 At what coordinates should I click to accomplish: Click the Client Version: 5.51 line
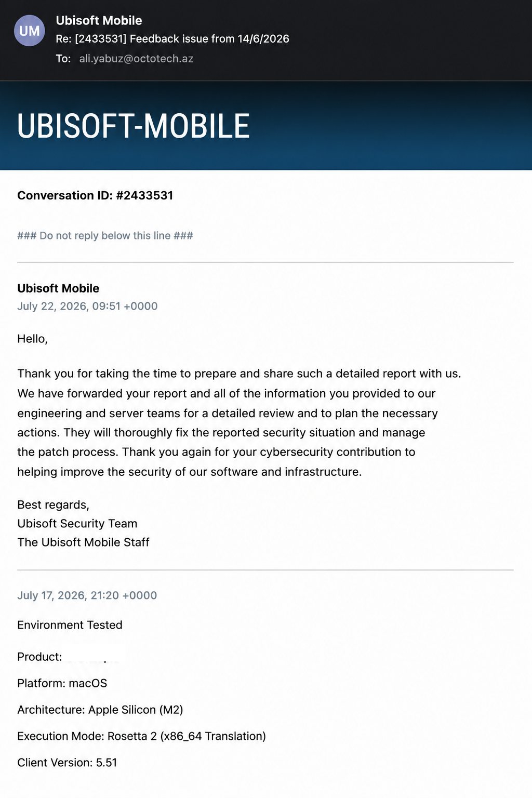(x=67, y=763)
